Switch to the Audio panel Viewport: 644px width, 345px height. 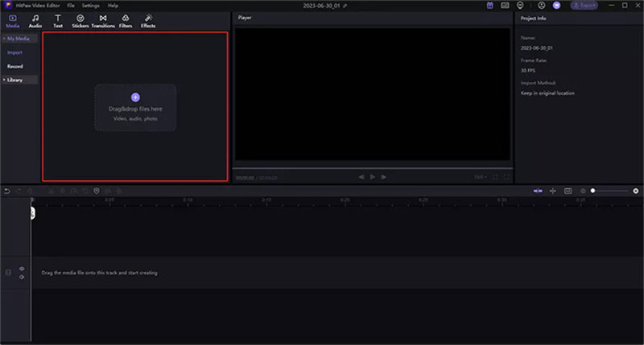35,21
